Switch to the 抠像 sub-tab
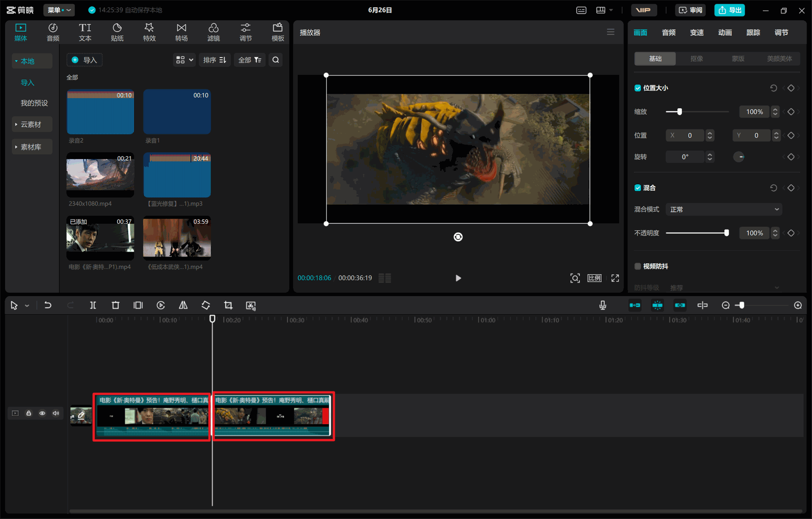The height and width of the screenshot is (519, 812). coord(697,59)
